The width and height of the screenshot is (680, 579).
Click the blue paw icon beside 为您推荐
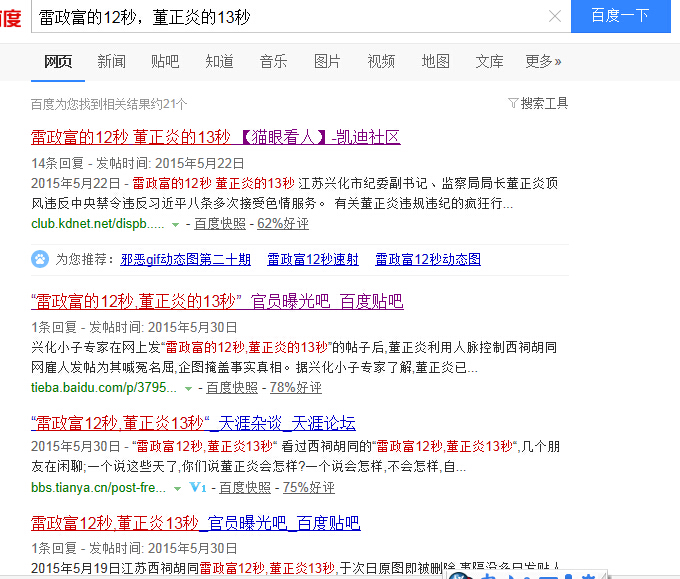(x=40, y=259)
